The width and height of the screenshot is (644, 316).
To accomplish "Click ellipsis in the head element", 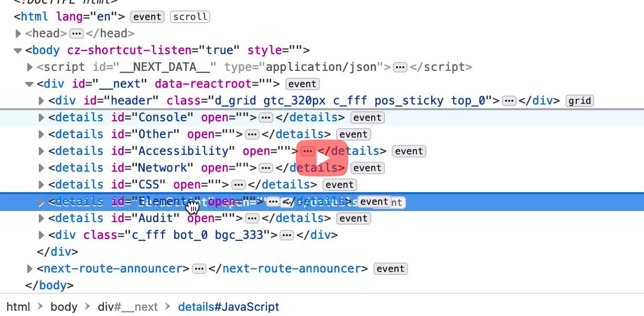I will pos(77,34).
